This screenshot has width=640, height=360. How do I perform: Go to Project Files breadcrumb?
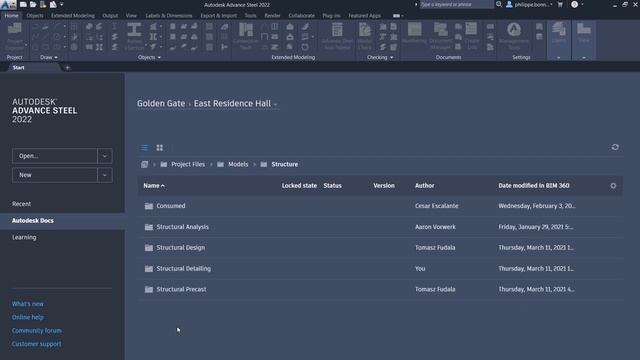188,164
